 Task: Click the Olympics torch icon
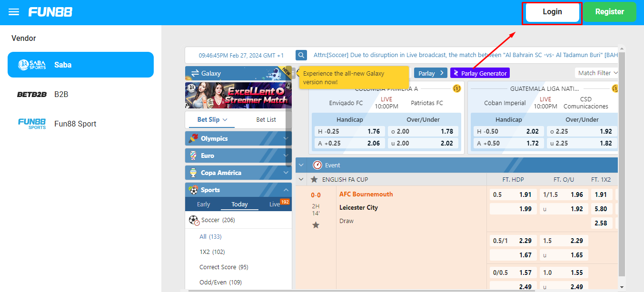coord(193,138)
